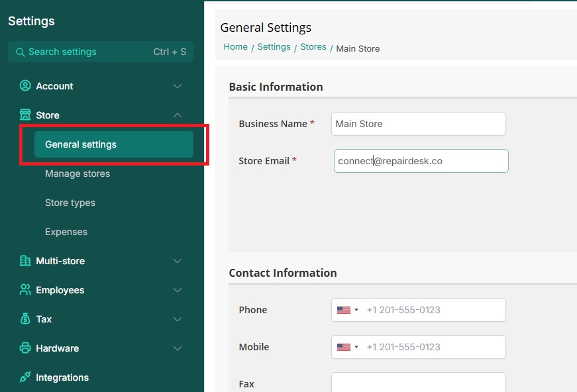Click the Stores breadcrumb link
Screen dimensions: 577x392
point(313,47)
